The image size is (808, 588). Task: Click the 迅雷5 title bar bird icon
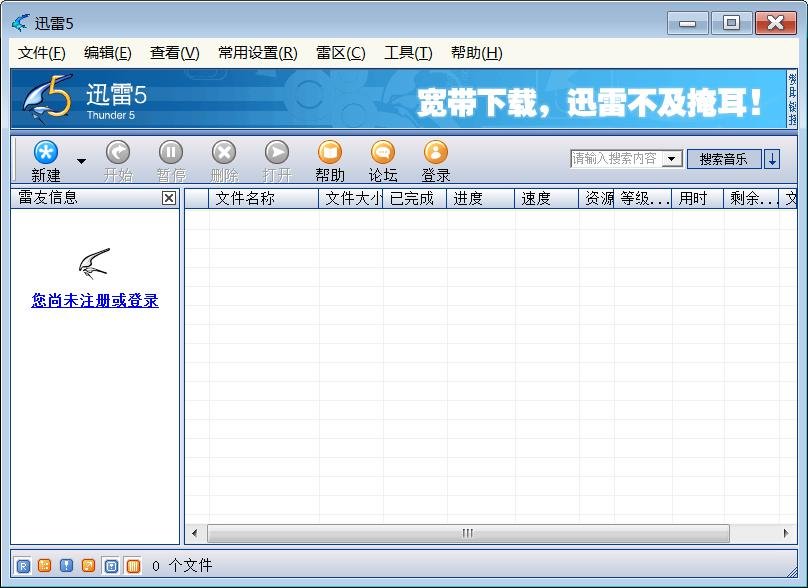tap(20, 23)
